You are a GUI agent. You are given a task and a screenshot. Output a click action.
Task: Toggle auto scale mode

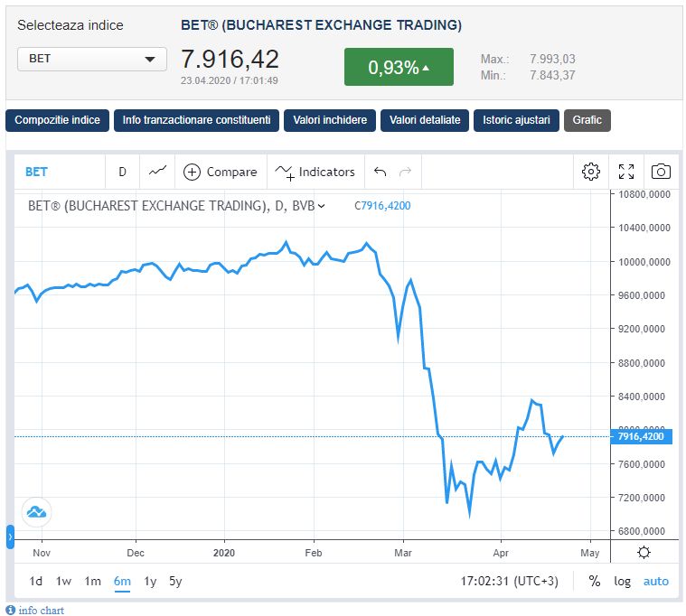pos(656,581)
